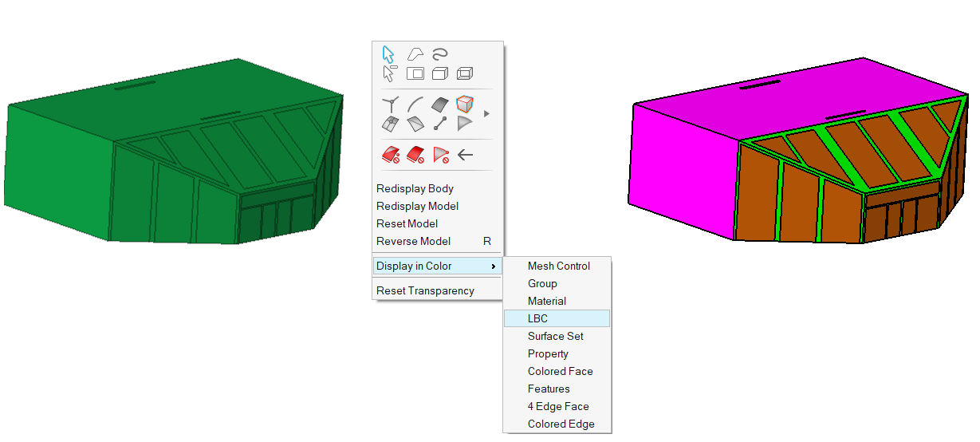The image size is (980, 442).
Task: Click the red hide-triangle element icon
Action: (x=440, y=155)
